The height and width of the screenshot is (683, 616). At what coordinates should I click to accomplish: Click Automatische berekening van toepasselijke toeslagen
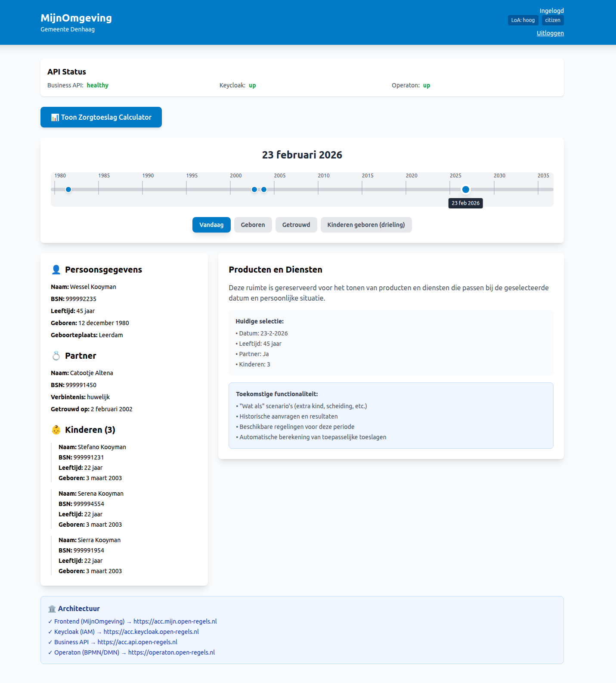[x=311, y=437]
